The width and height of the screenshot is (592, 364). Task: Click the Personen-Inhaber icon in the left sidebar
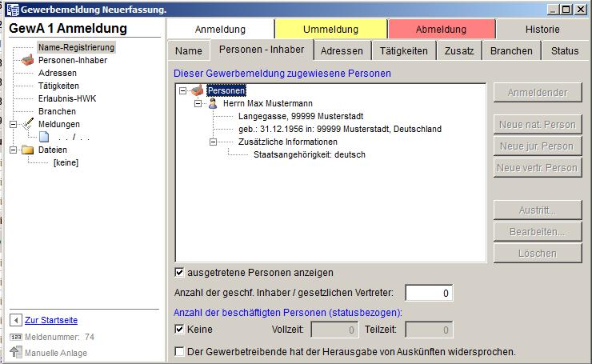27,60
